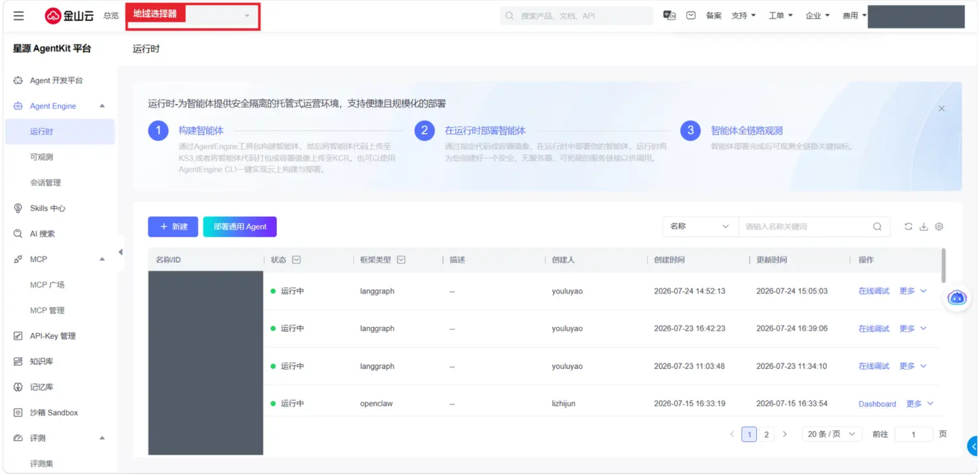
Task: Click the top search products field
Action: (x=577, y=16)
